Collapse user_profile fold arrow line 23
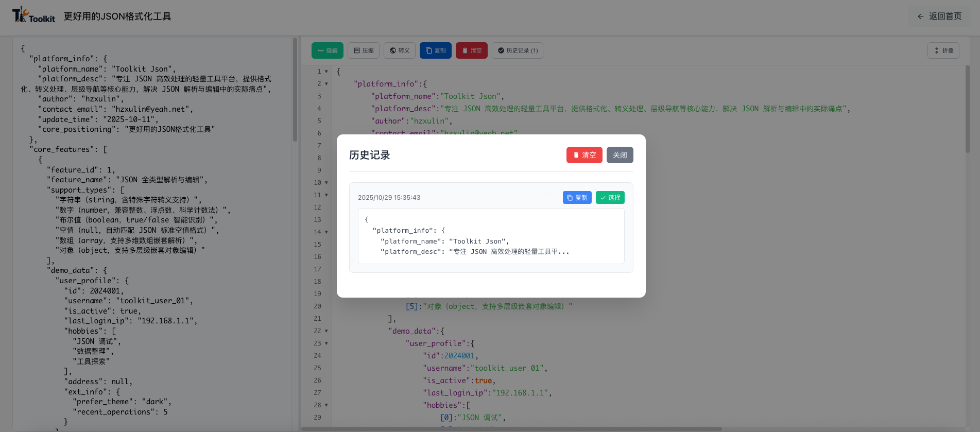 point(326,343)
